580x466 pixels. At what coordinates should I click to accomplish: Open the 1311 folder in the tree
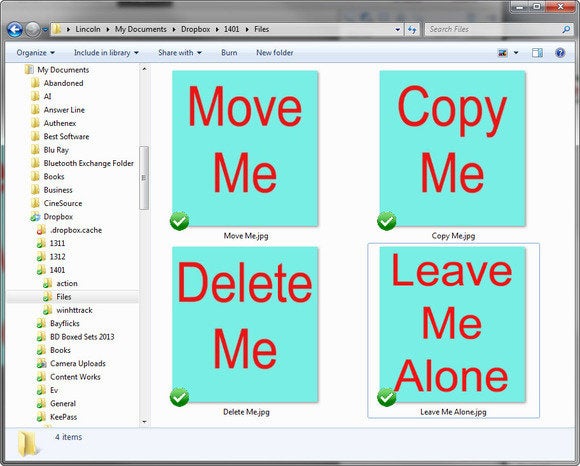pyautogui.click(x=57, y=243)
